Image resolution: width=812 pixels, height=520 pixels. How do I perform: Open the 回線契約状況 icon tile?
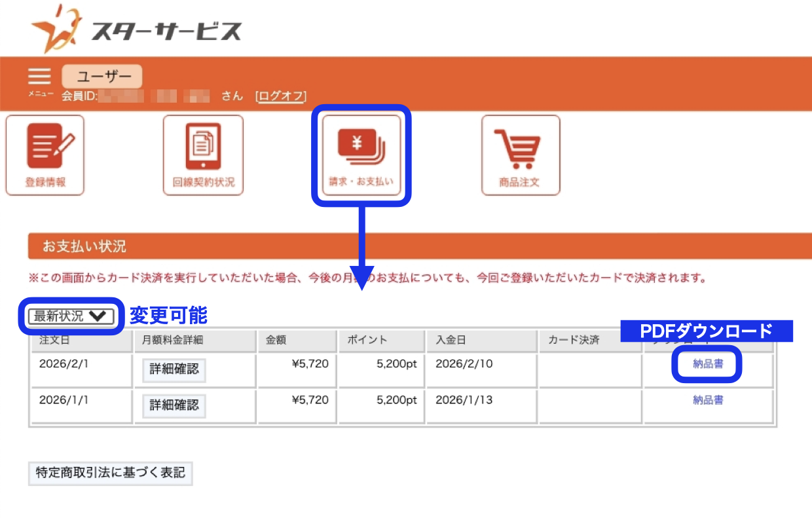(x=203, y=155)
